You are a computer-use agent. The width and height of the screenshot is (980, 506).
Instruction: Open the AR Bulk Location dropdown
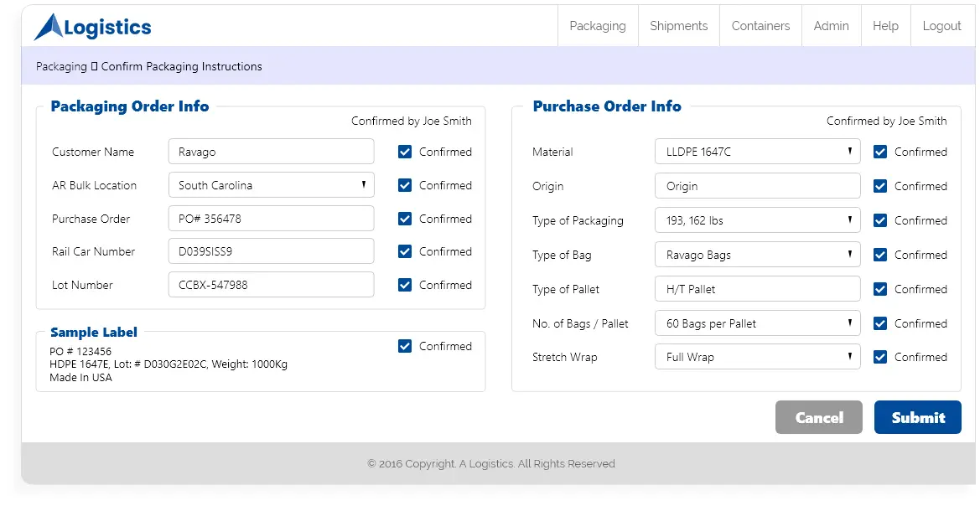point(272,185)
